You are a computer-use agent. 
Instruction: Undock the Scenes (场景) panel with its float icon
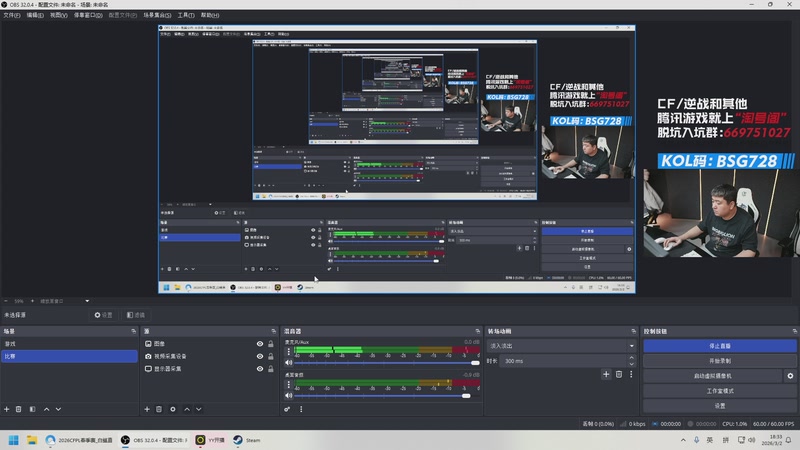pyautogui.click(x=134, y=331)
